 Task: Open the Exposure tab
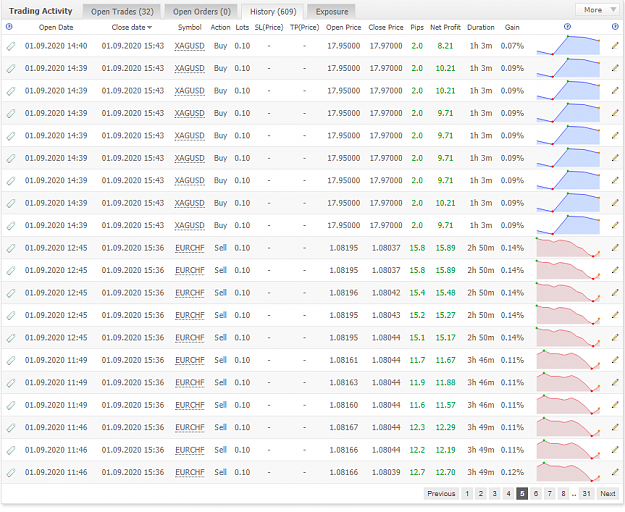[x=332, y=12]
